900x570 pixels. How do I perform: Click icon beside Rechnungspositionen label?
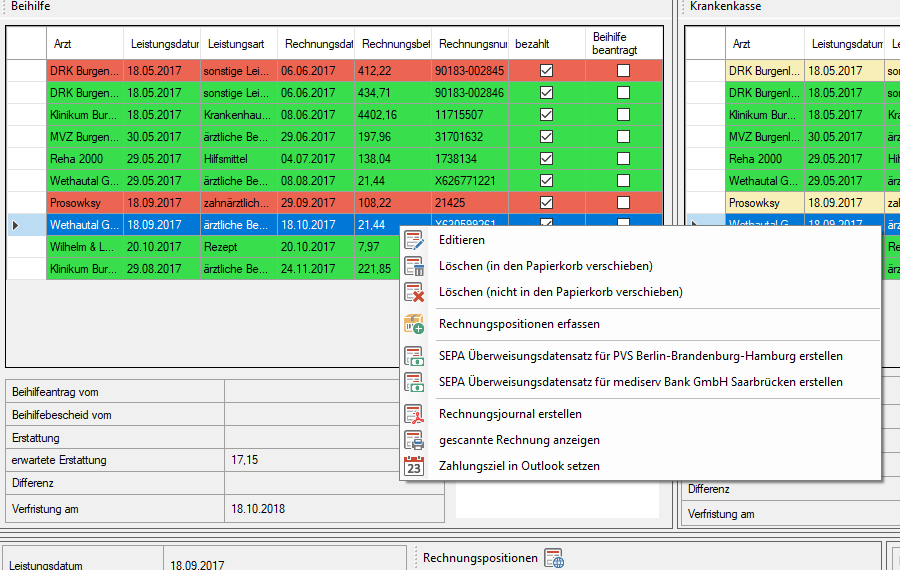(x=554, y=558)
